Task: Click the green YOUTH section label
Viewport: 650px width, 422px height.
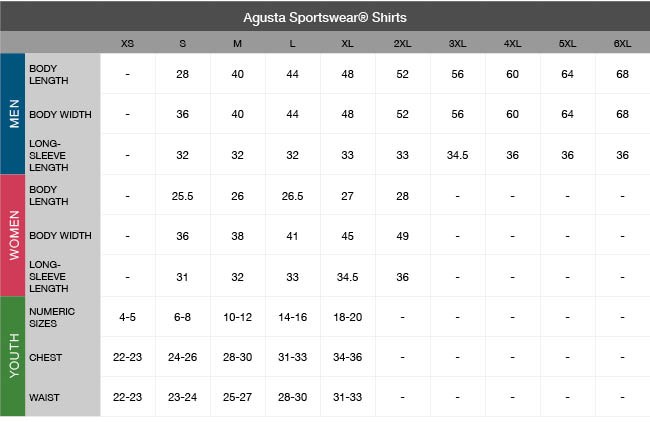Action: point(13,356)
